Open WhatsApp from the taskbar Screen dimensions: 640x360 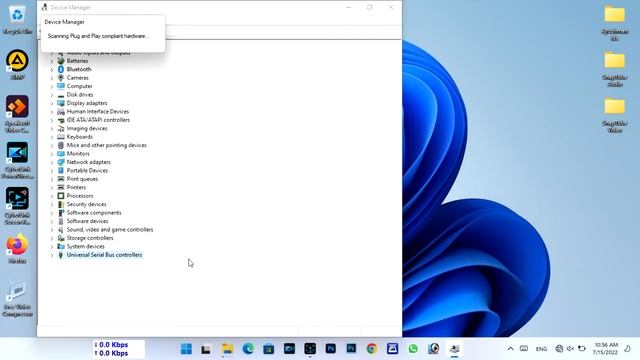(413, 349)
